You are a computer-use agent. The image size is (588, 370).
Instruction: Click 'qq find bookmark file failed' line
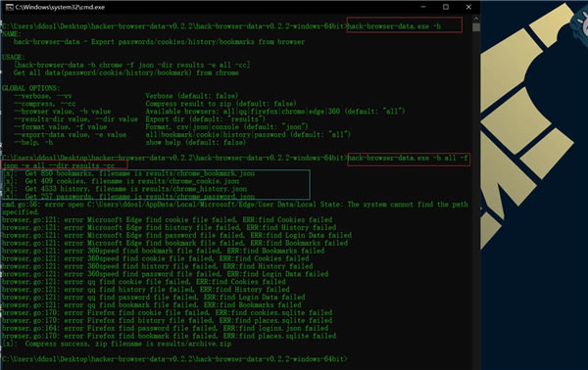[152, 304]
